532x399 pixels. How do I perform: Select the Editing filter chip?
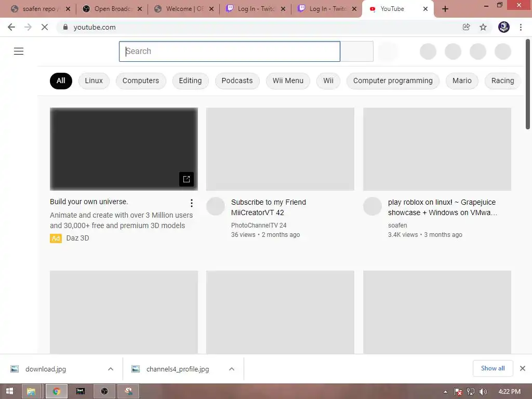(190, 81)
